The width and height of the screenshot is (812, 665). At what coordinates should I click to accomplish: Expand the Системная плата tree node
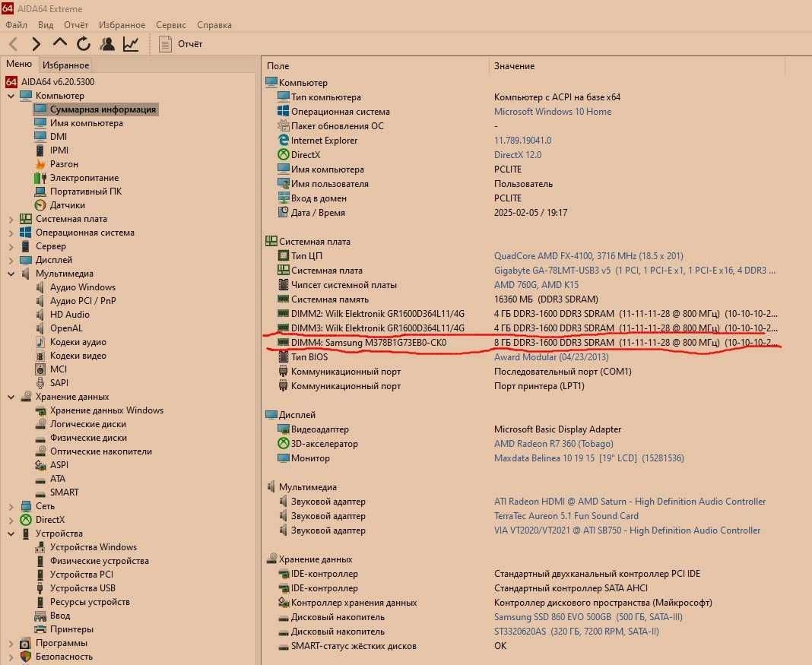pyautogui.click(x=11, y=219)
